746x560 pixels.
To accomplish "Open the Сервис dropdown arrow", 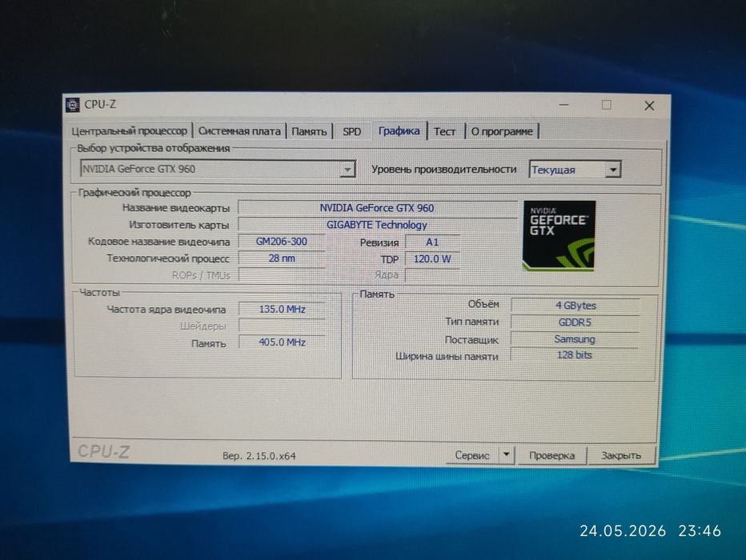I will click(x=506, y=455).
